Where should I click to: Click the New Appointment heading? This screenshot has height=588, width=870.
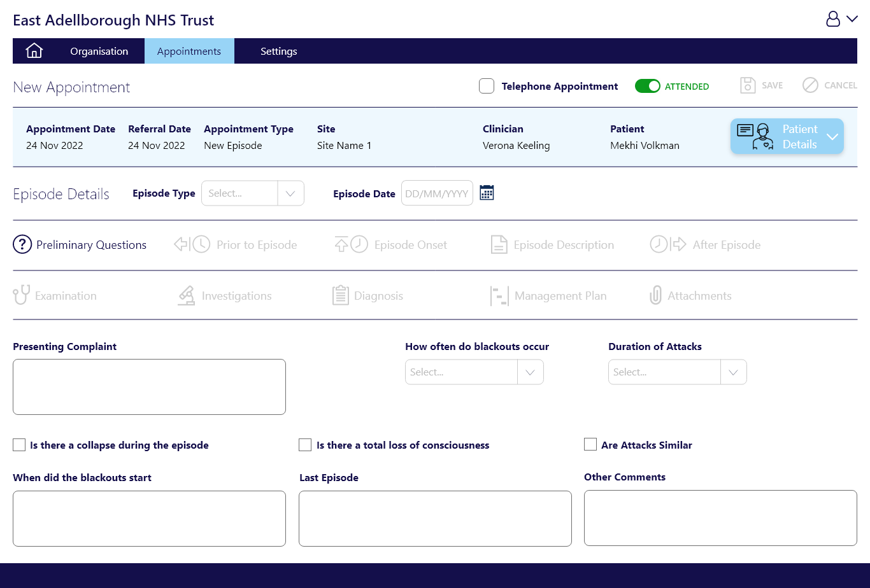71,87
